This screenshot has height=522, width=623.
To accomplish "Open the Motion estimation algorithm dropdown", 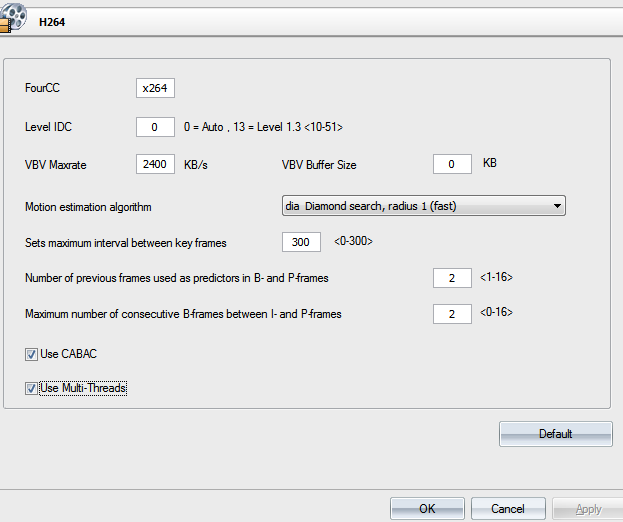I will [424, 206].
